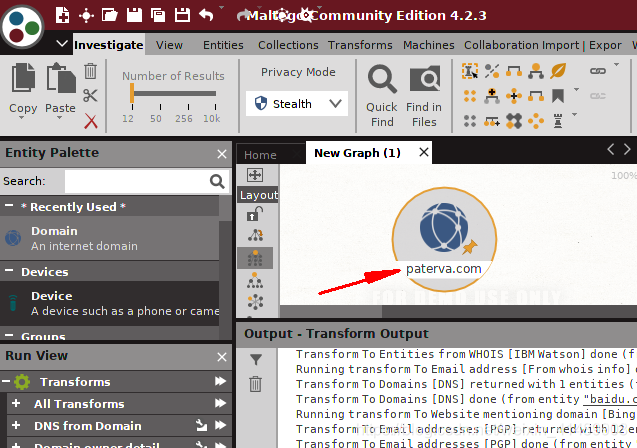Open Privacy Mode Stealth dropdown
Viewport: 637px width, 448px height.
[297, 104]
